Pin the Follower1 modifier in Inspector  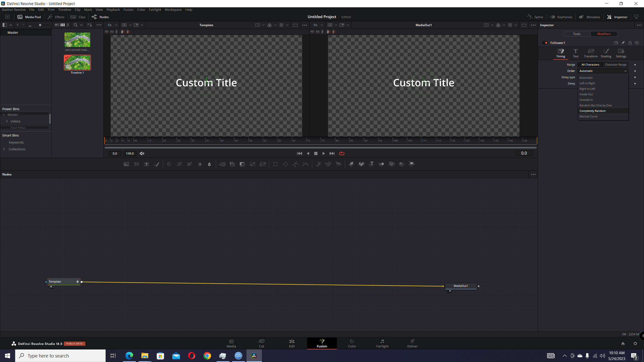coord(623,43)
